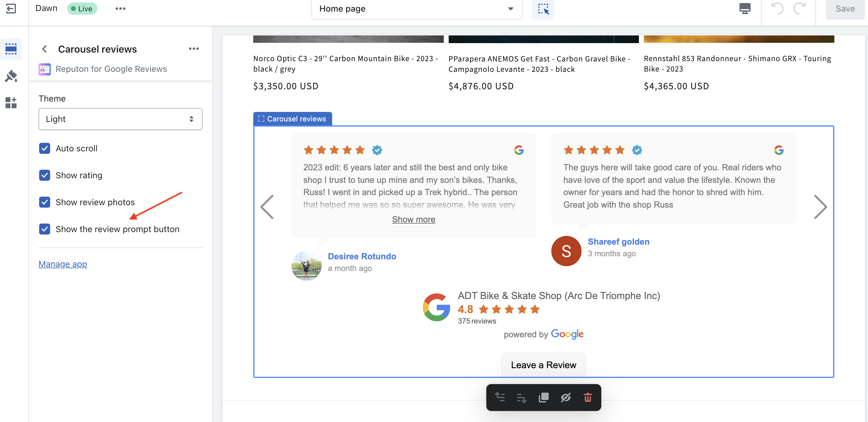The width and height of the screenshot is (868, 422).
Task: Click the Live status badge
Action: [82, 9]
